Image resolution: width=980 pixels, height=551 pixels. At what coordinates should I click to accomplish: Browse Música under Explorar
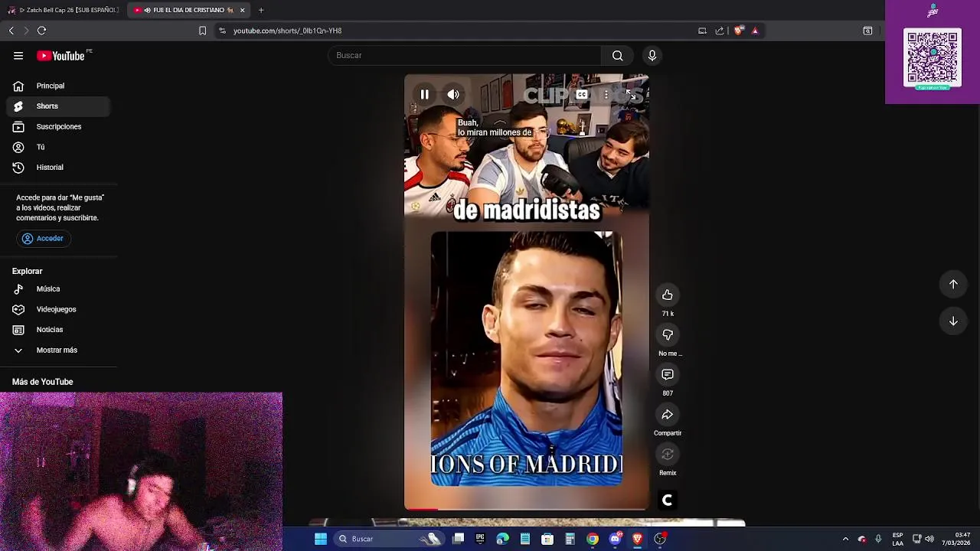click(58, 289)
